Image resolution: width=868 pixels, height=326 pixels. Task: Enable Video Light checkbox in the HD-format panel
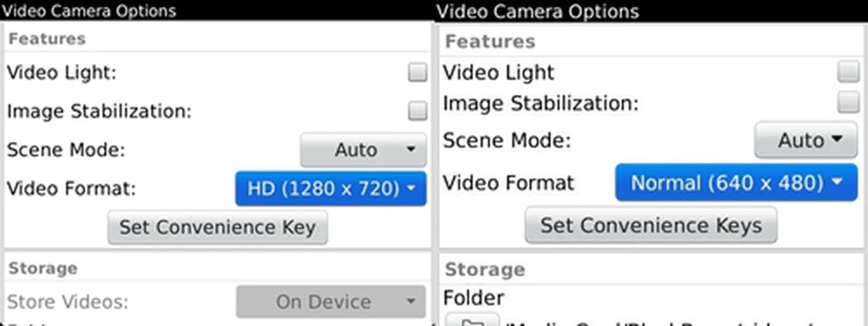point(417,72)
